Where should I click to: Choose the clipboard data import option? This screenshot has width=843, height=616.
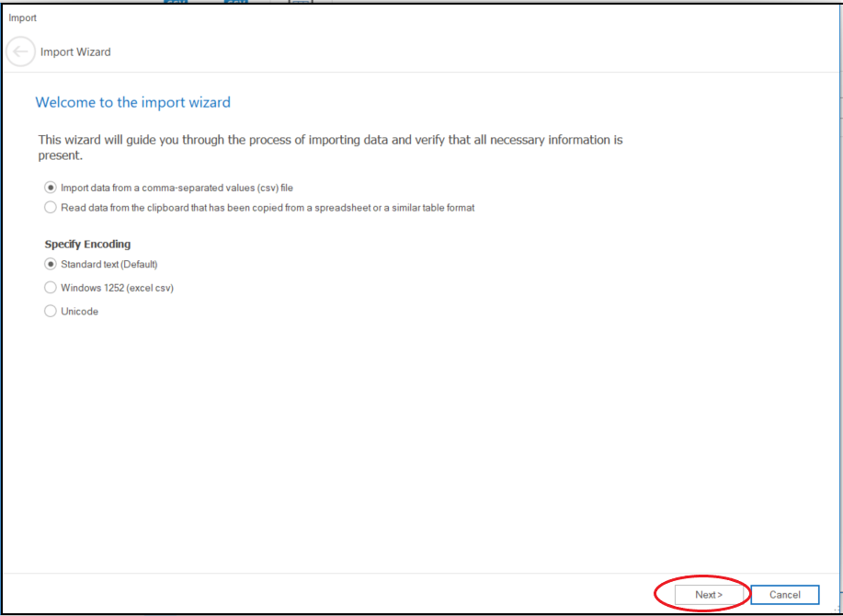coord(51,207)
